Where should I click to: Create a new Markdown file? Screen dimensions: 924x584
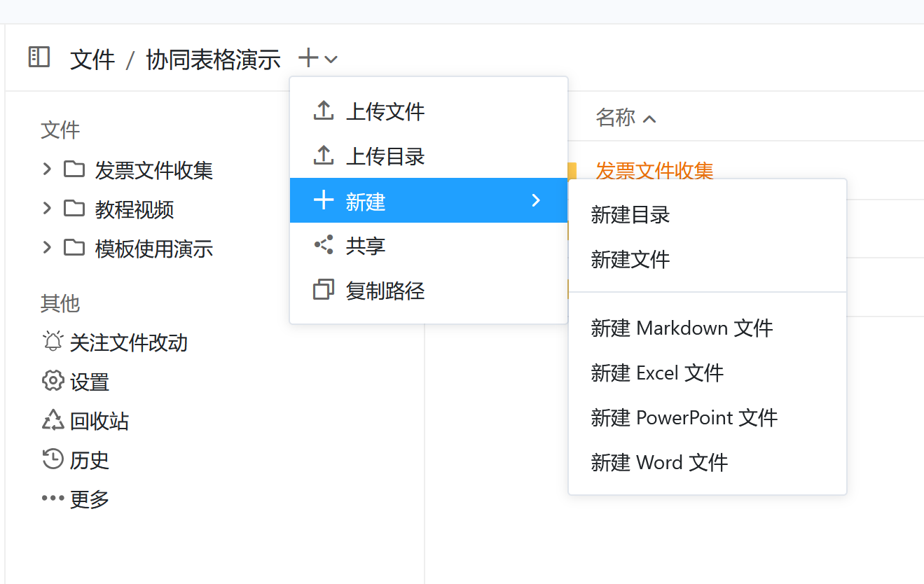coord(682,328)
